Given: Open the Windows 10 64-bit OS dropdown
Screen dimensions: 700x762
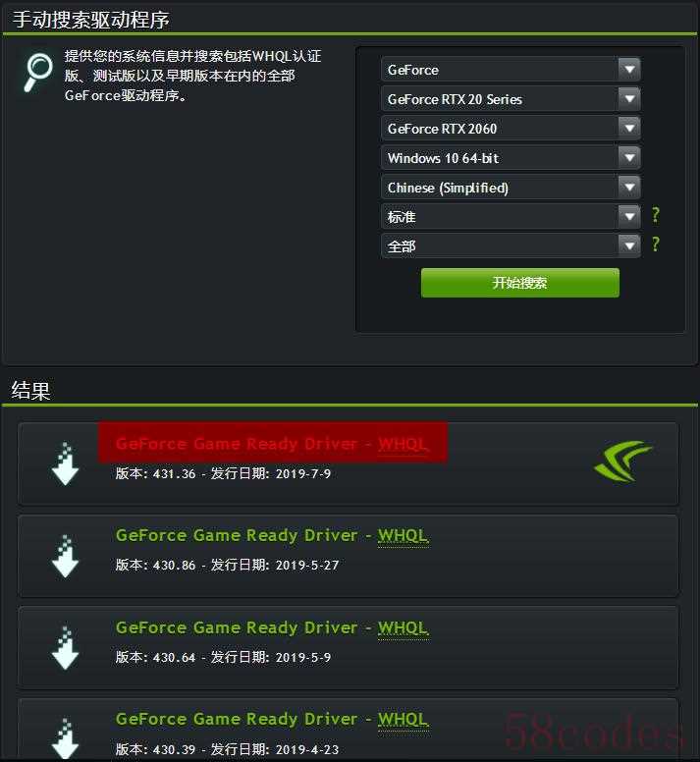Looking at the screenshot, I should [511, 158].
